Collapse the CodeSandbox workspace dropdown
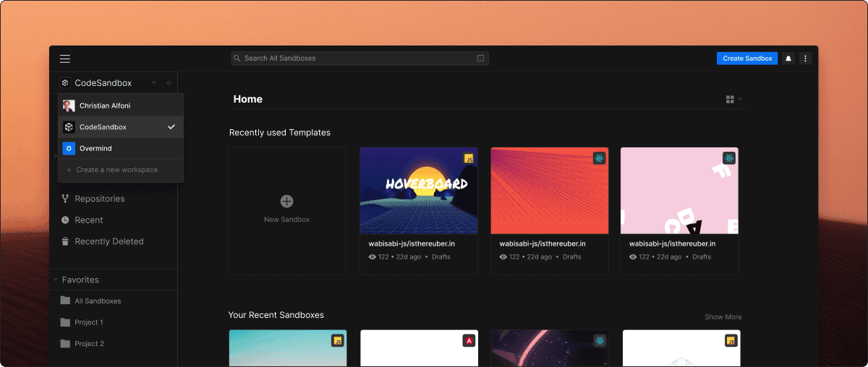This screenshot has height=367, width=868. (153, 83)
